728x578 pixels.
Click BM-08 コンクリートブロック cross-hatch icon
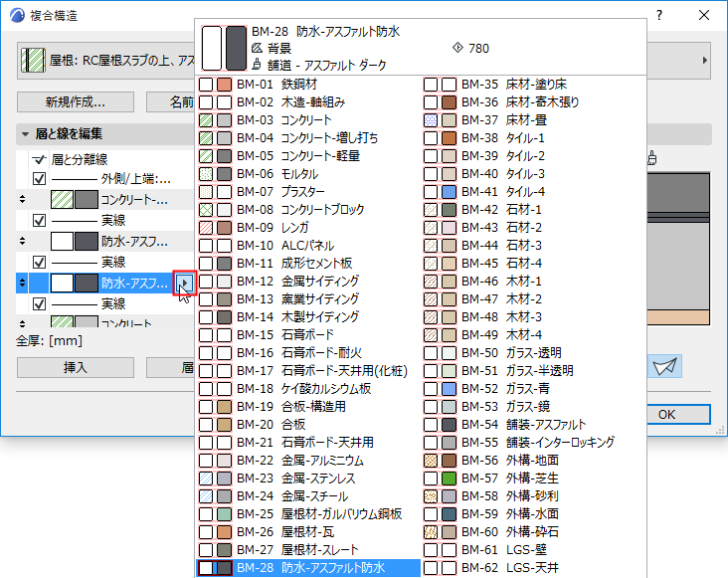[x=206, y=210]
